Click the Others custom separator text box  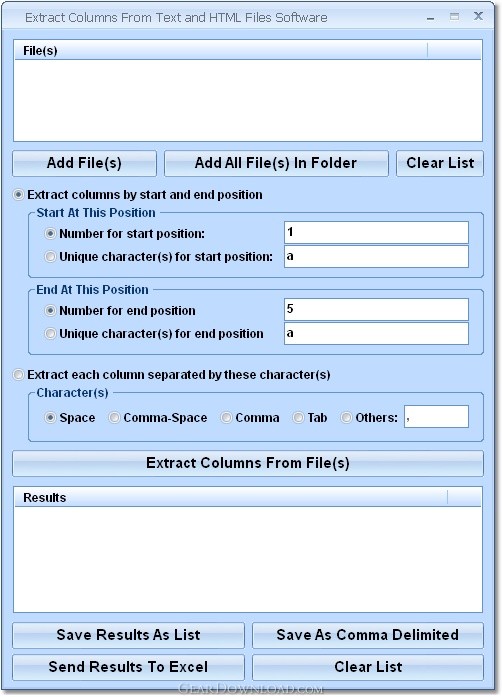pos(436,417)
